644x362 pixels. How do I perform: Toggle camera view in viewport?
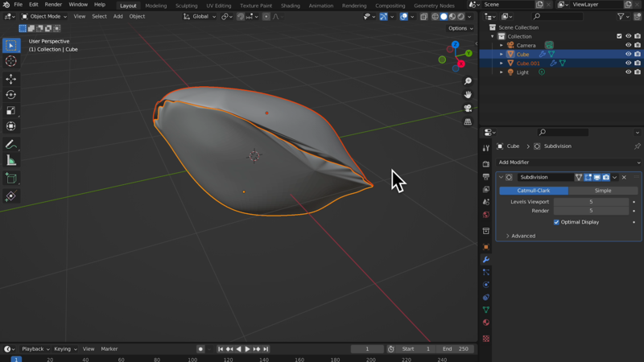coord(468,108)
